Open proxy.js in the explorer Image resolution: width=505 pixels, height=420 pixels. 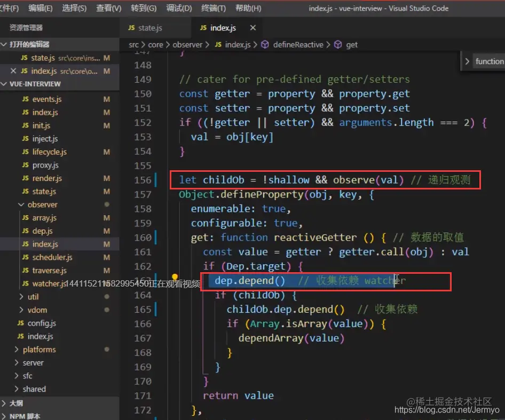[60, 165]
